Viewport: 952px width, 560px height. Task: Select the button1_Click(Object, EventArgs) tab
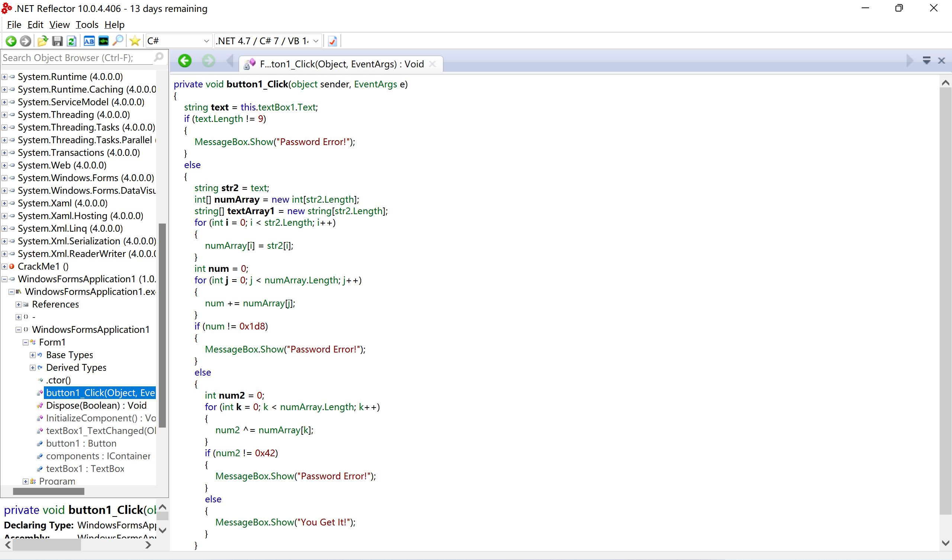coord(341,64)
